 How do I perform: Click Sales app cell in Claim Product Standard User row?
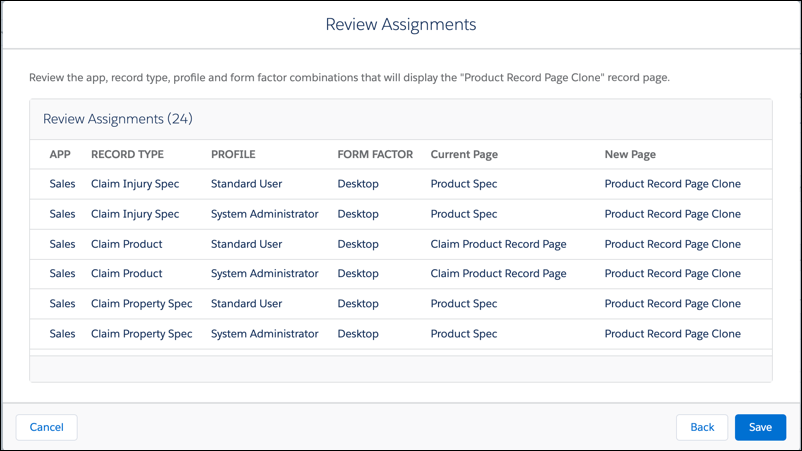(x=62, y=244)
